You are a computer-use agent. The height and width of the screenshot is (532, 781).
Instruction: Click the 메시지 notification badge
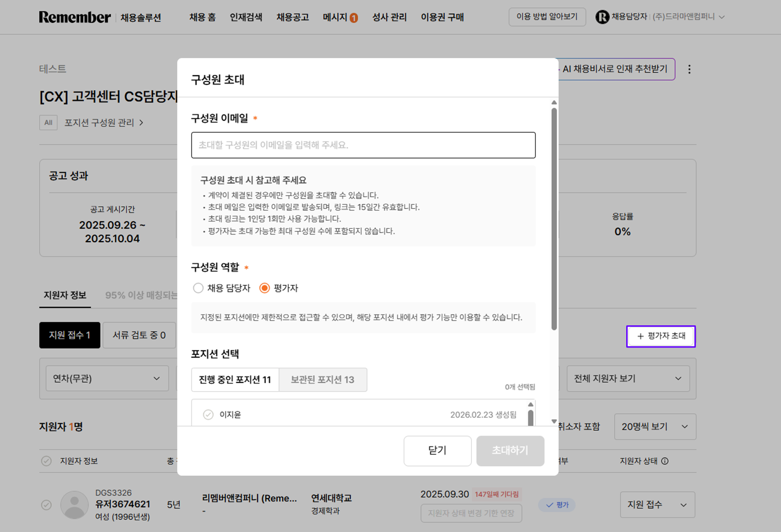point(354,18)
